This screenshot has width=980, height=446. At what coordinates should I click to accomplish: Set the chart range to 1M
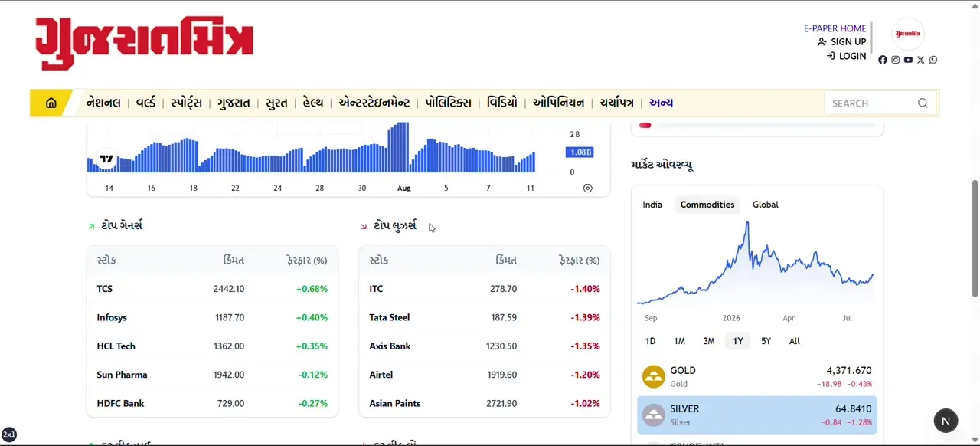point(679,341)
